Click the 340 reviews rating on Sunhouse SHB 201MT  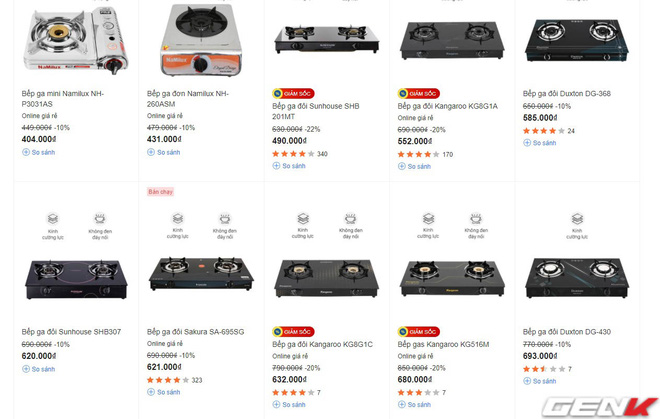tap(300, 154)
